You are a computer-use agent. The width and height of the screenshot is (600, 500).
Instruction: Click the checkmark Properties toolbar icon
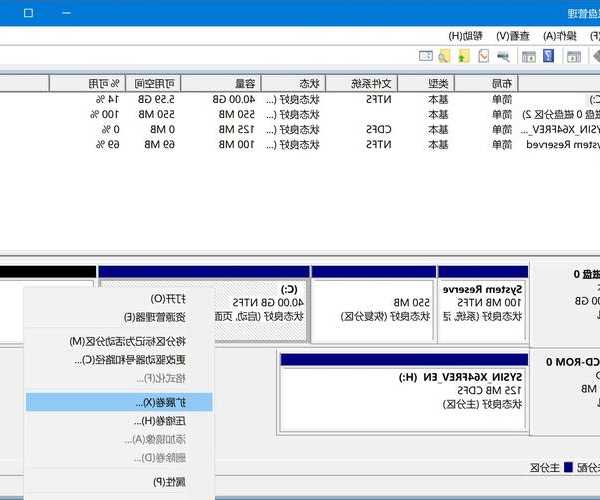click(484, 56)
